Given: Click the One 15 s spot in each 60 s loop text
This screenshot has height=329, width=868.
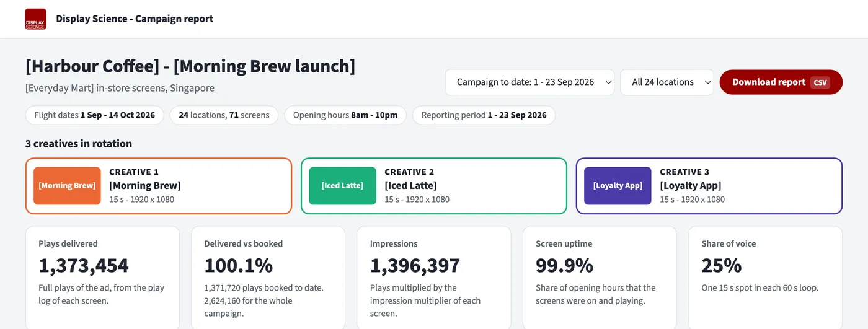Looking at the screenshot, I should pos(759,288).
